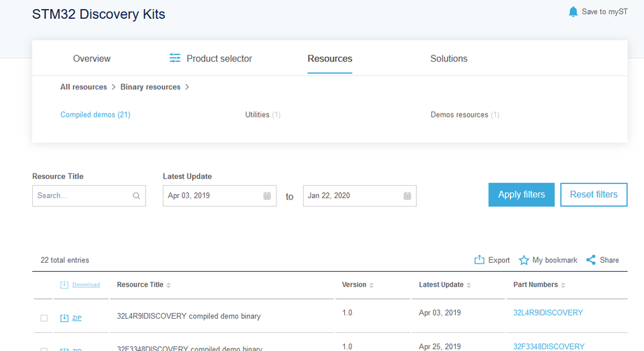Click the Part Numbers column header
This screenshot has height=351, width=644.
point(536,285)
